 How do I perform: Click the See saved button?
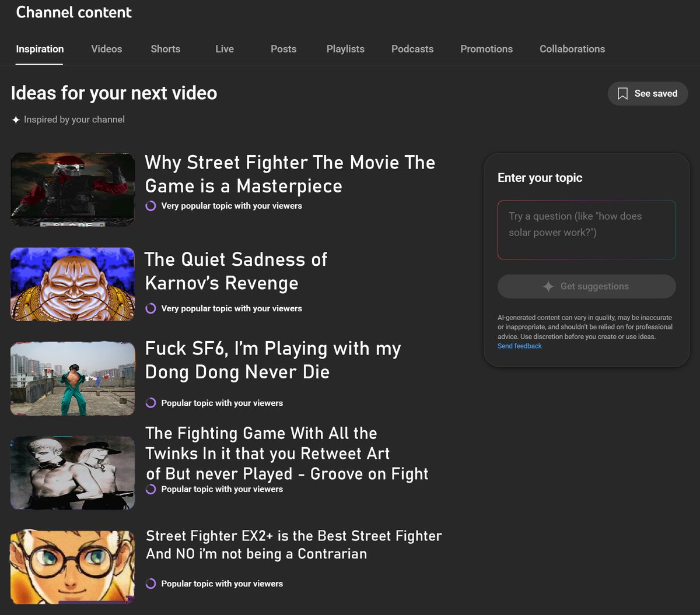(x=647, y=93)
